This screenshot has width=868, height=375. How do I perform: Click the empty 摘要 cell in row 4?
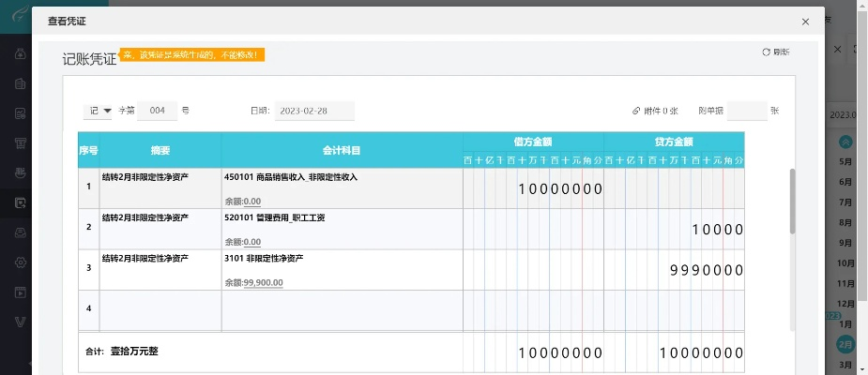[160, 309]
